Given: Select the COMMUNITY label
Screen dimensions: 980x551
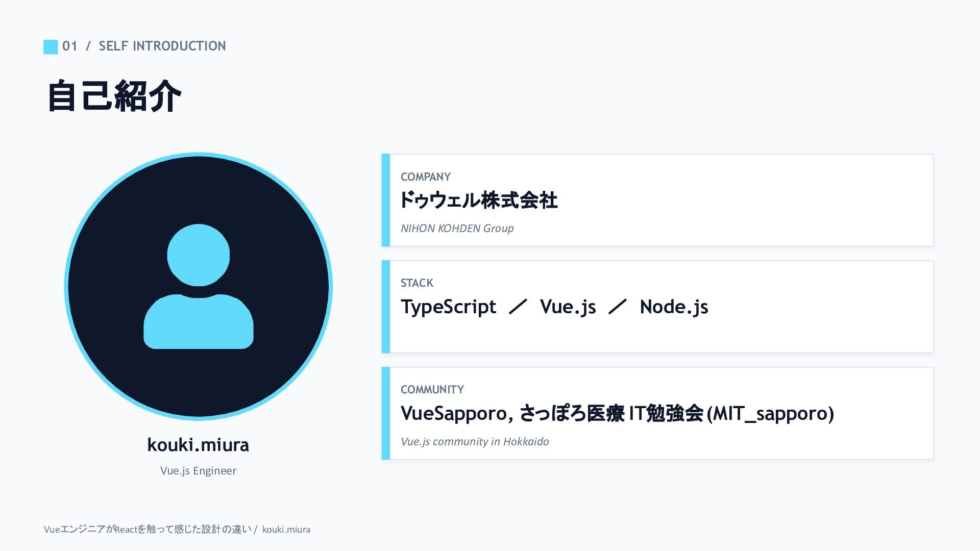Looking at the screenshot, I should pyautogui.click(x=432, y=390).
